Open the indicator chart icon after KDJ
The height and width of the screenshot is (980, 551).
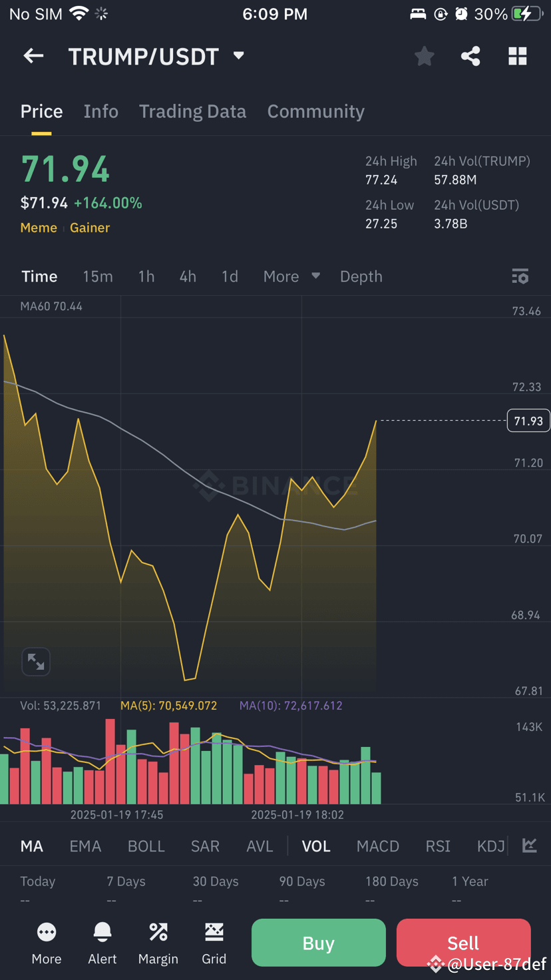click(x=530, y=846)
